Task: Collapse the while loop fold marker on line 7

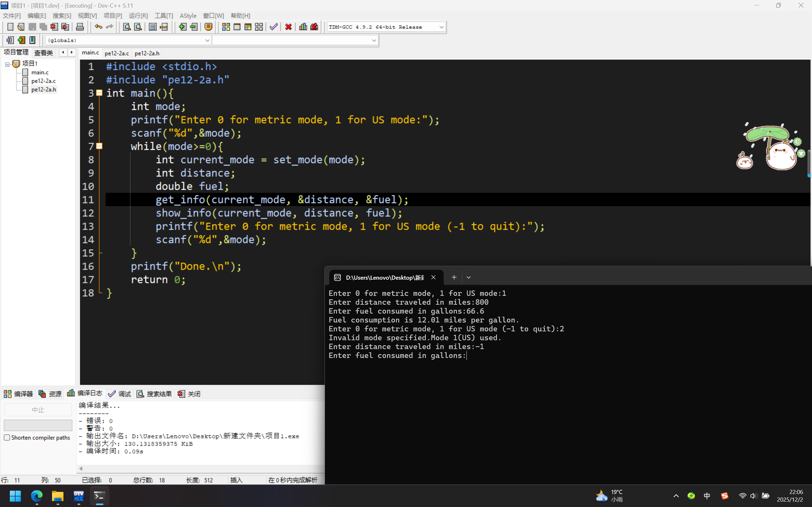Action: pyautogui.click(x=99, y=146)
